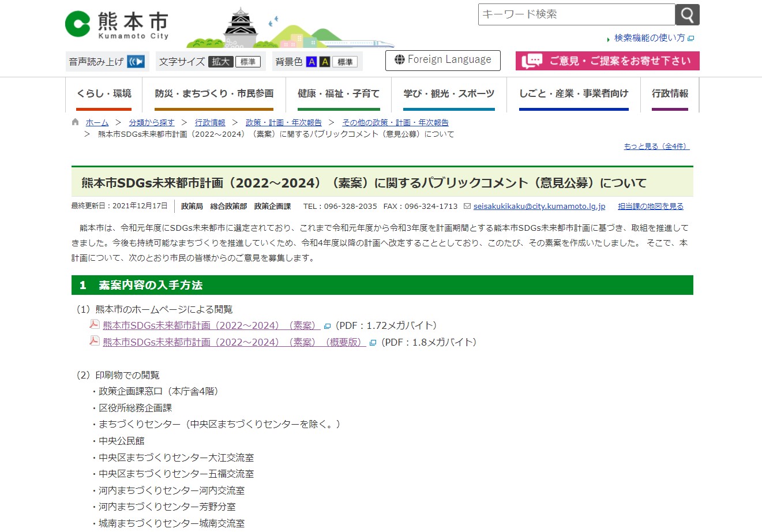Click the PDF icon beside 熊本市SDGs未来都市計画（素案）
762x532 pixels.
click(x=93, y=325)
